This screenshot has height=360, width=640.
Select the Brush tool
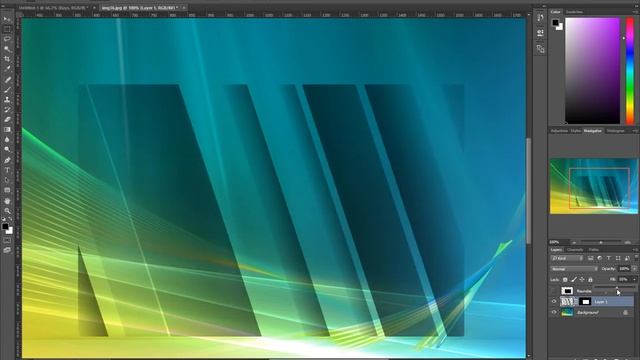(7, 90)
